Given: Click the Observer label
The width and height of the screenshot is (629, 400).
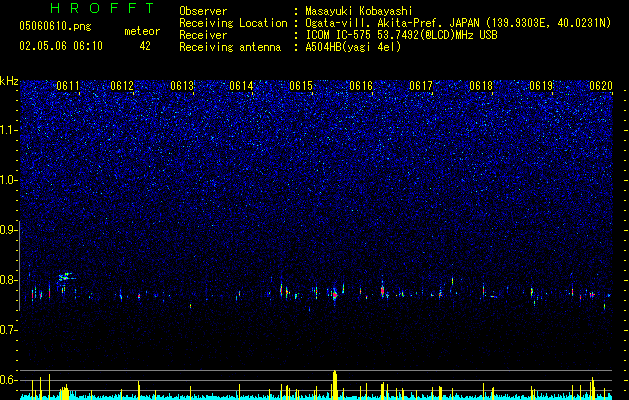Looking at the screenshot, I should tap(203, 11).
